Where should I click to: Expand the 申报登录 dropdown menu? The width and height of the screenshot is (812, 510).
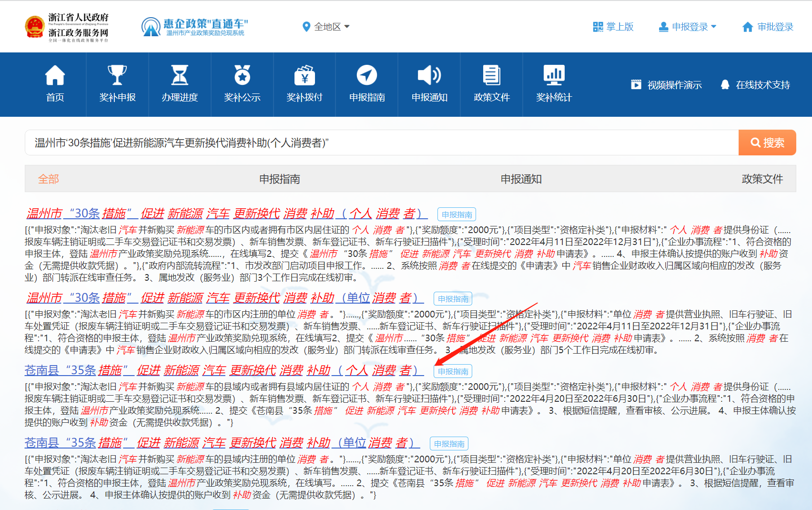click(688, 27)
